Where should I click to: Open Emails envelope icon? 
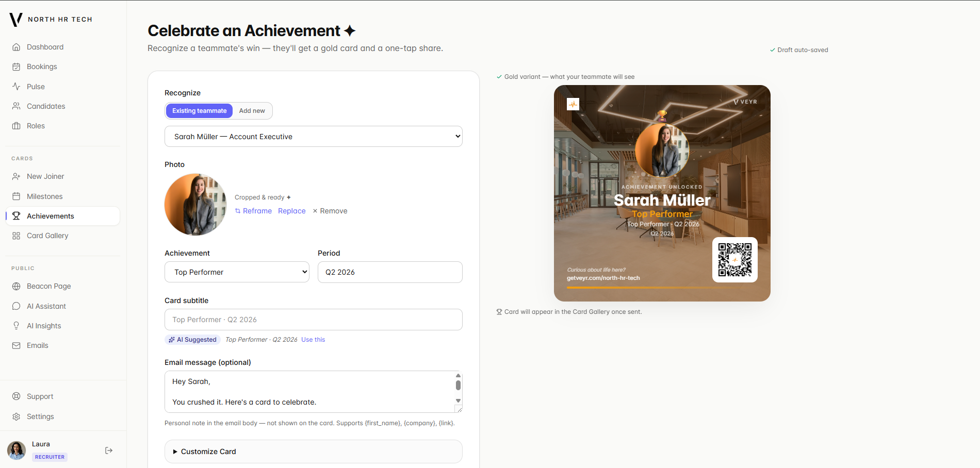coord(17,345)
